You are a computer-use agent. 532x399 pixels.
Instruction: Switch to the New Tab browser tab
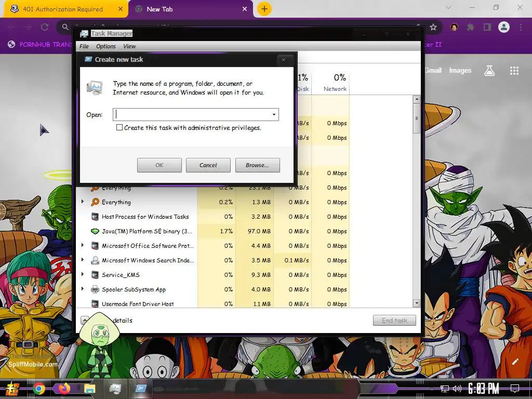click(192, 9)
